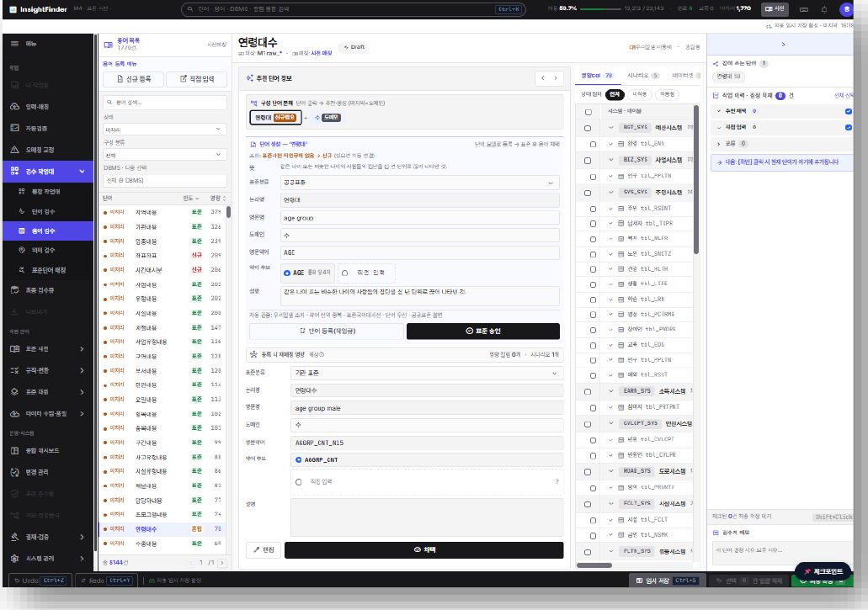Click the 의미 검수 sidebar icon
868x610 pixels.
[x=22, y=250]
